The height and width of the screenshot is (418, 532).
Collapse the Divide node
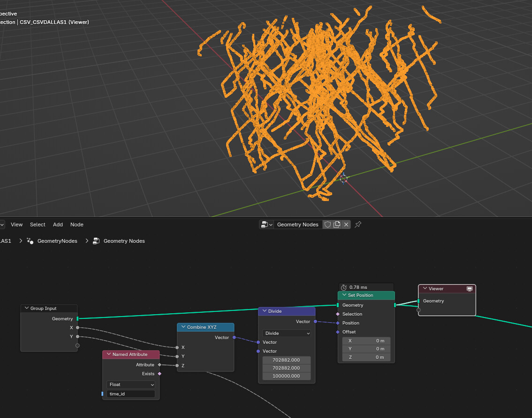click(x=264, y=311)
